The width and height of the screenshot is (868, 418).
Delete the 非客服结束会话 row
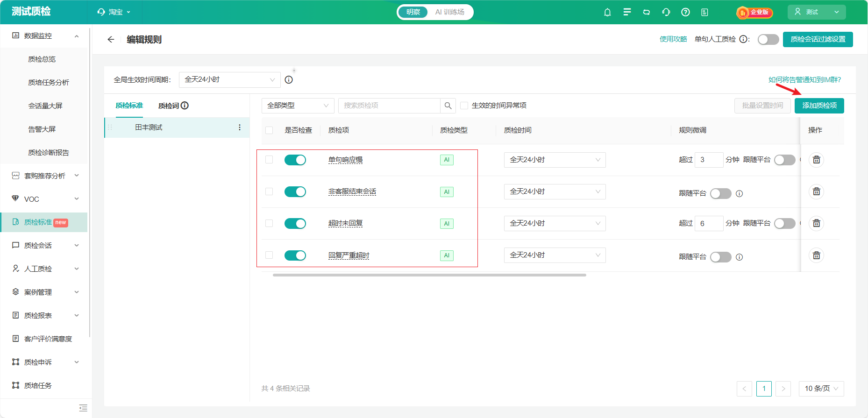pyautogui.click(x=816, y=191)
